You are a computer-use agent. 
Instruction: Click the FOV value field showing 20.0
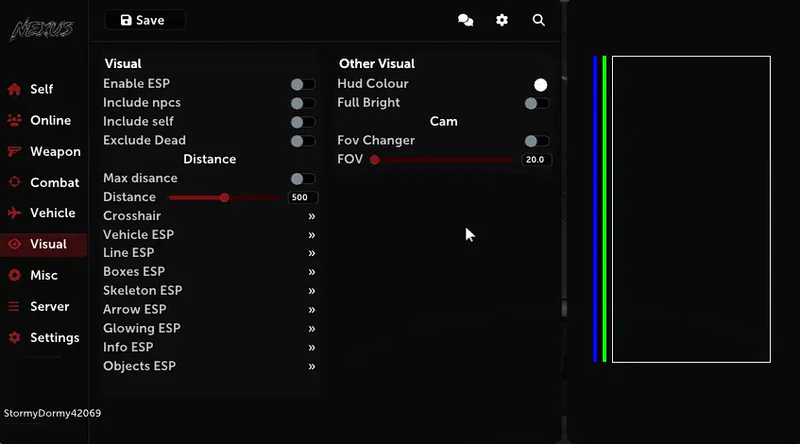[x=535, y=160]
